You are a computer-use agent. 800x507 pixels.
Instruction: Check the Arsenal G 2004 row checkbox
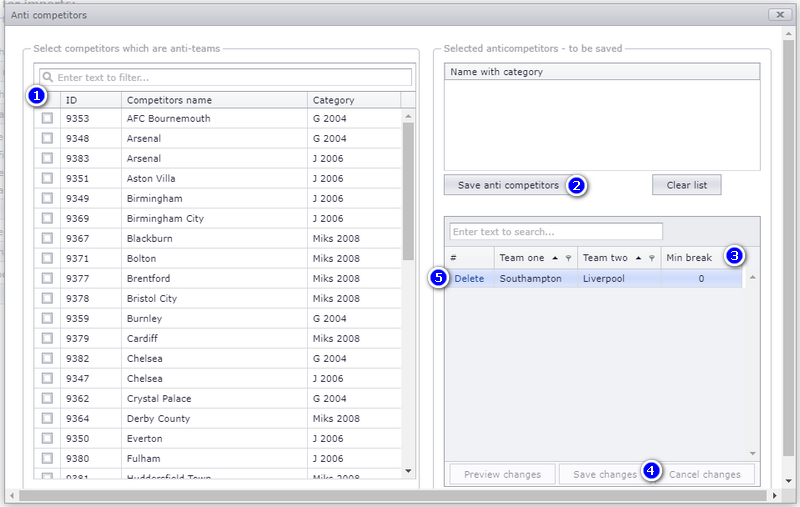[x=47, y=138]
